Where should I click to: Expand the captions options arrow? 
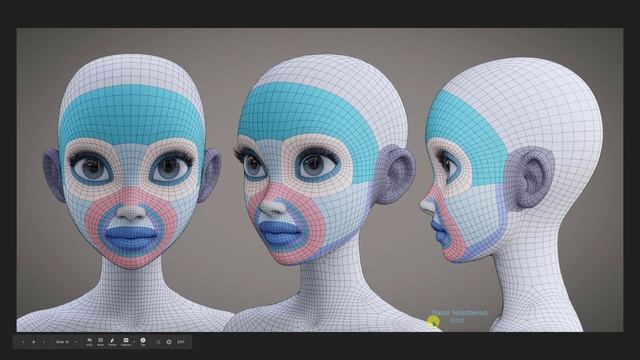pos(134,342)
